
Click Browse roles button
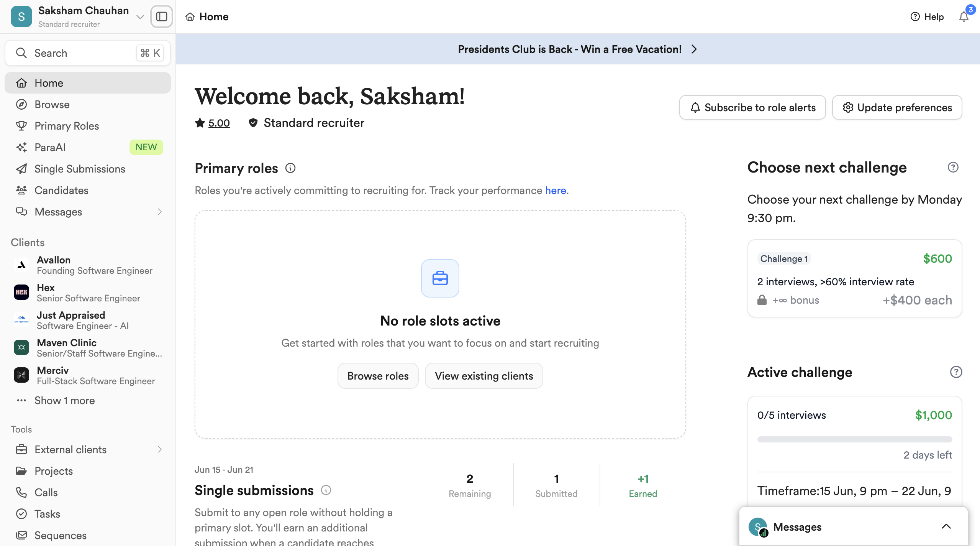tap(378, 376)
